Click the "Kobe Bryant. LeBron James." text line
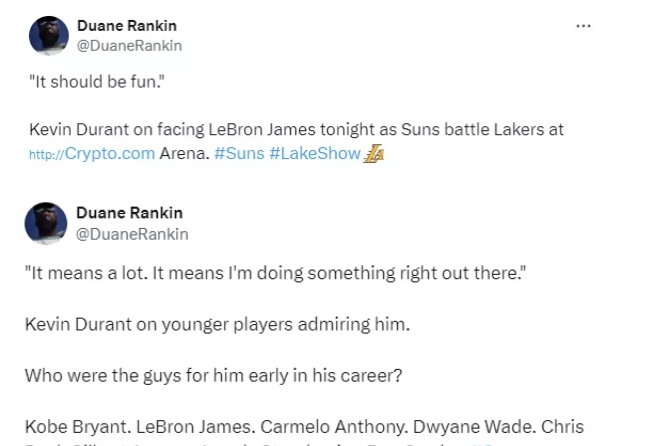 (x=150, y=425)
